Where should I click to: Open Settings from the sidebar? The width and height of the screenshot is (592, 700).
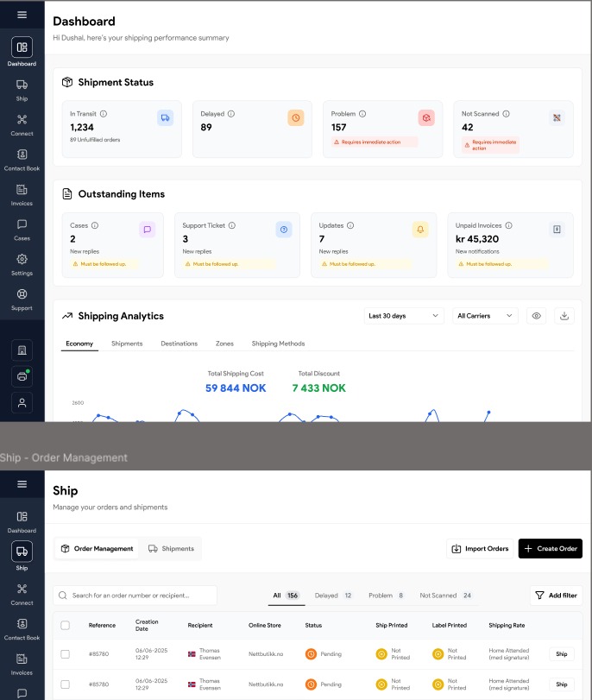coord(22,263)
